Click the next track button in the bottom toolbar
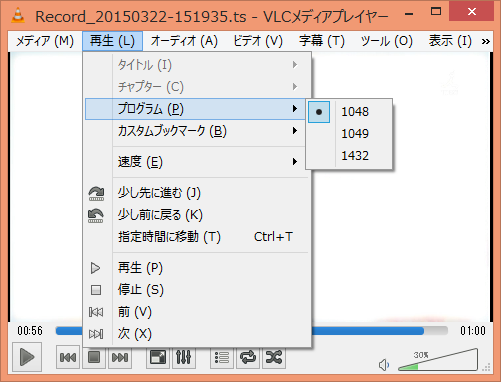The width and height of the screenshot is (501, 382). point(120,358)
